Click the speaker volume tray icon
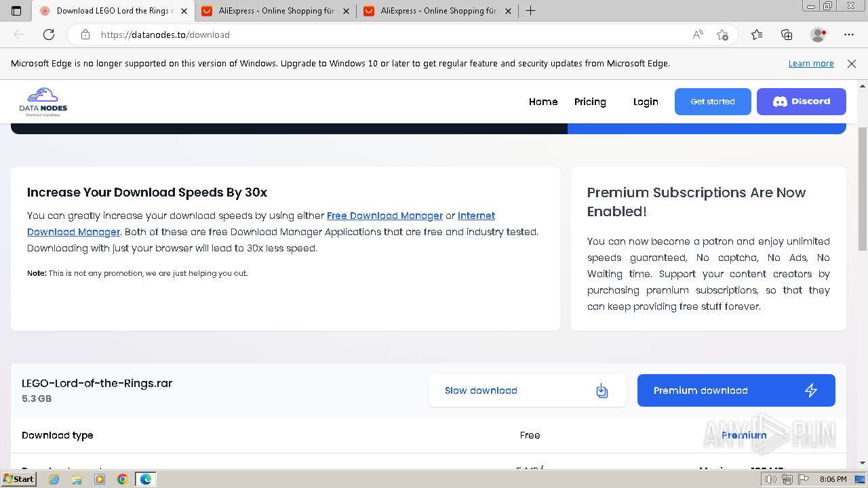The width and height of the screenshot is (868, 488). (x=770, y=479)
